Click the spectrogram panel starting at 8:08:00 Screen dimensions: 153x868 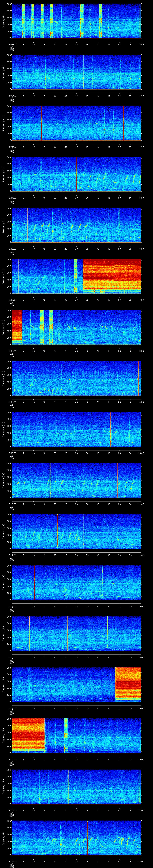[x=77, y=378]
